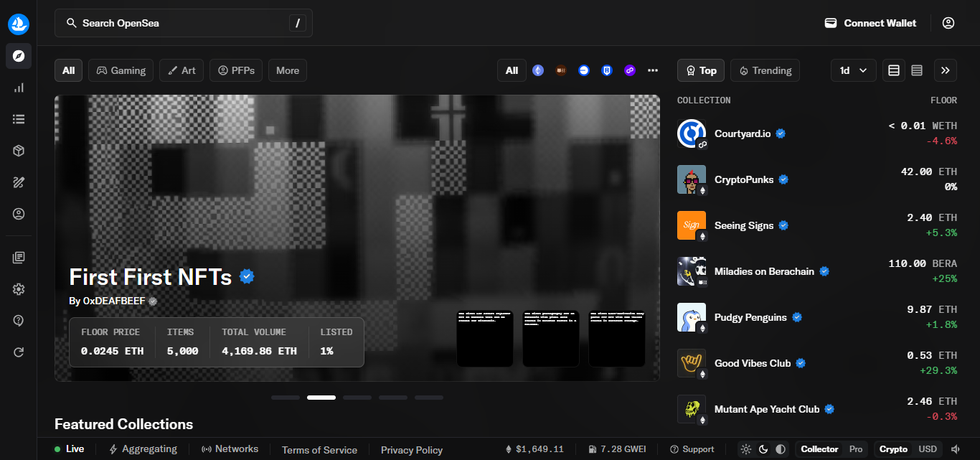Open the 1d time range dropdown
The height and width of the screenshot is (460, 980).
point(853,70)
